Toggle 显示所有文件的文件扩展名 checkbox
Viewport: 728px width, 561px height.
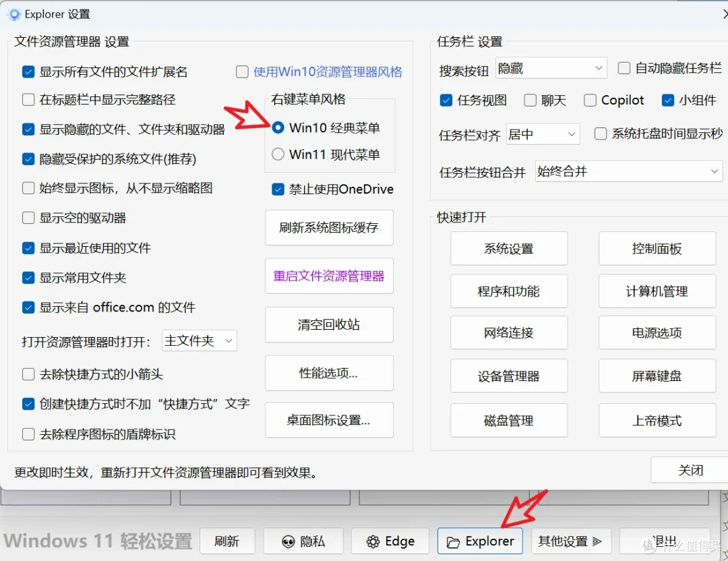coord(28,72)
